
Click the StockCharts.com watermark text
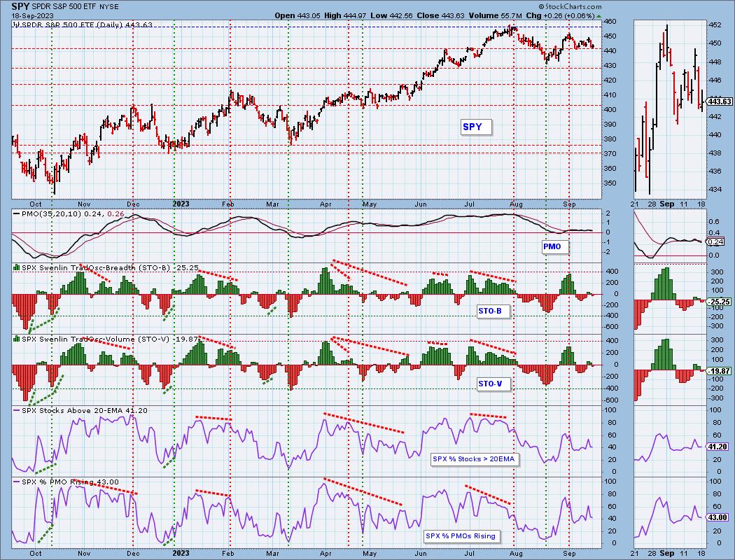click(x=570, y=6)
